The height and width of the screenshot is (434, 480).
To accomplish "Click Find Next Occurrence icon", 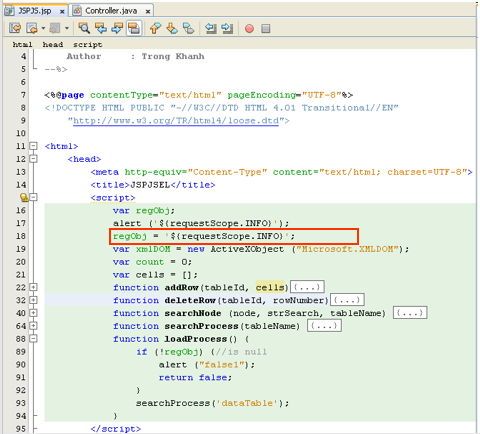I will click(x=117, y=28).
